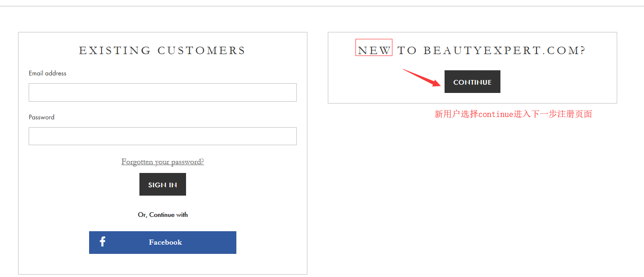
Task: Click the word EXISTING in the heading
Action: [115, 50]
